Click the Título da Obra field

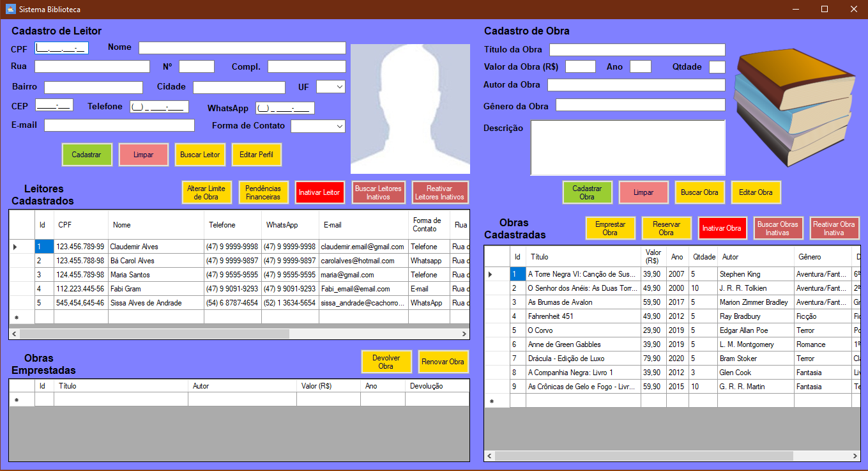pyautogui.click(x=637, y=50)
